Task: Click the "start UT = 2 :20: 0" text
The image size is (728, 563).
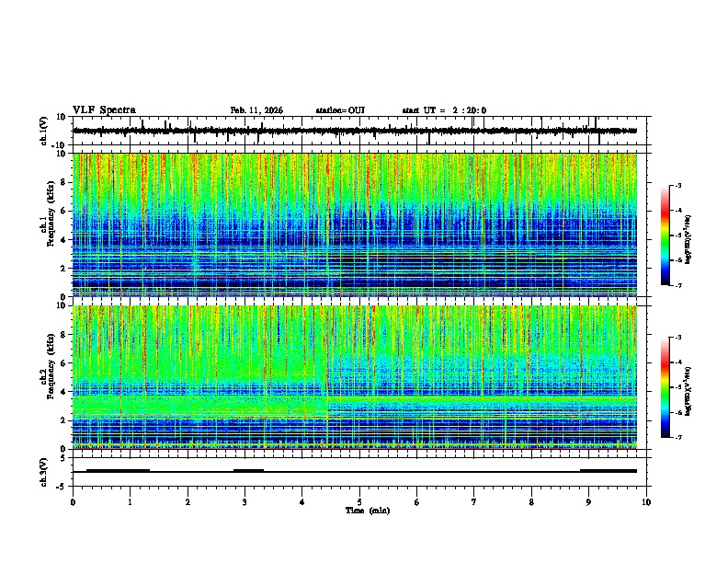Action: click(444, 110)
